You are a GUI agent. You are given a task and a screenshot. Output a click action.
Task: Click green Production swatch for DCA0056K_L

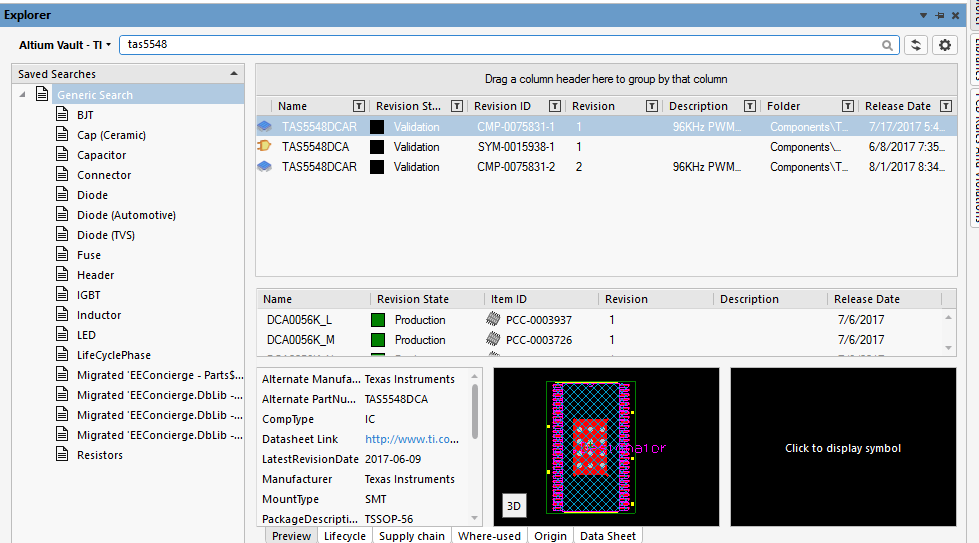point(378,320)
